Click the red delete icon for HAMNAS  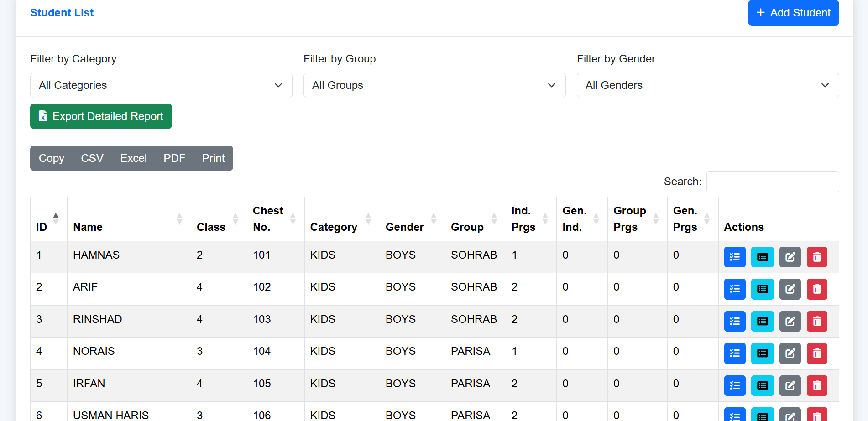[x=816, y=257]
